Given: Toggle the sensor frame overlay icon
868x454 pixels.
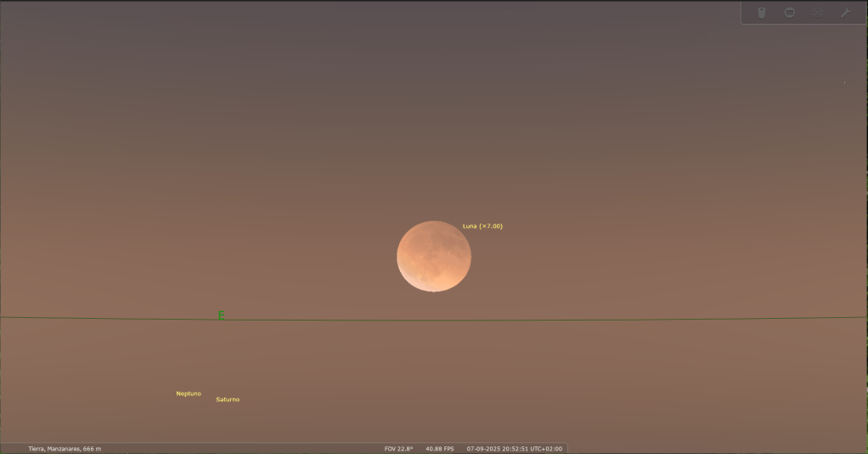Looking at the screenshot, I should pos(790,13).
